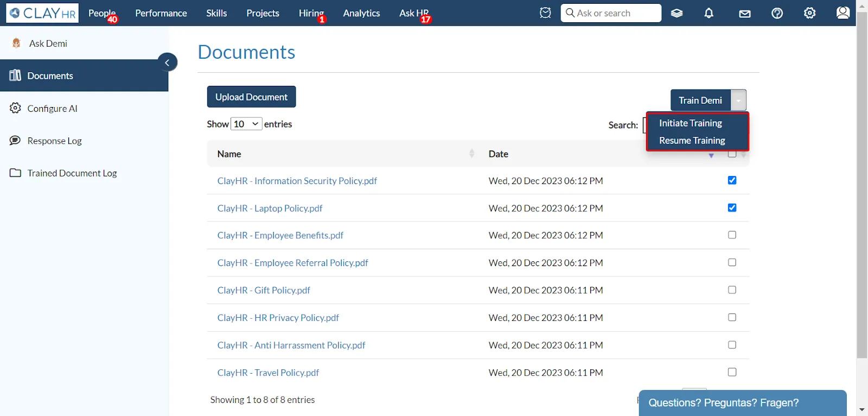Open the Projects menu
Viewport: 868px width, 416px height.
(263, 13)
